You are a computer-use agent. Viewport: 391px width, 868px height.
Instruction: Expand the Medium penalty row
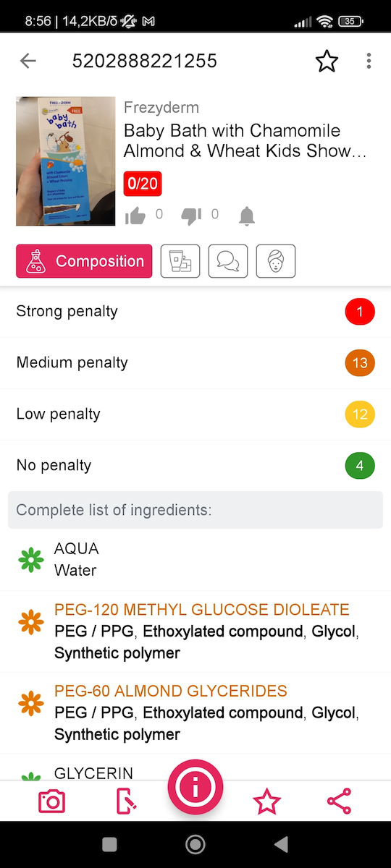coord(195,363)
